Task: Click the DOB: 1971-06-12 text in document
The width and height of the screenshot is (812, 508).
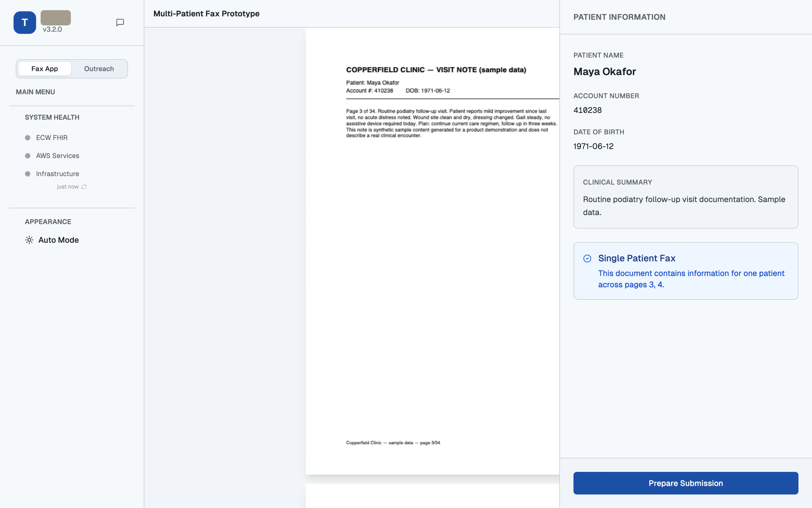Action: coord(428,91)
